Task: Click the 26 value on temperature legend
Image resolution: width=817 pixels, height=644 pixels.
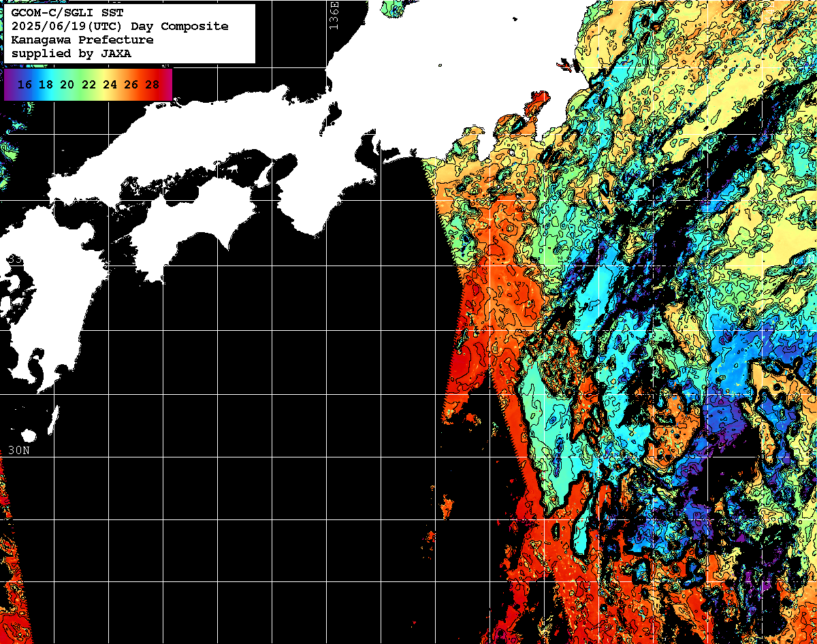Action: (x=131, y=85)
